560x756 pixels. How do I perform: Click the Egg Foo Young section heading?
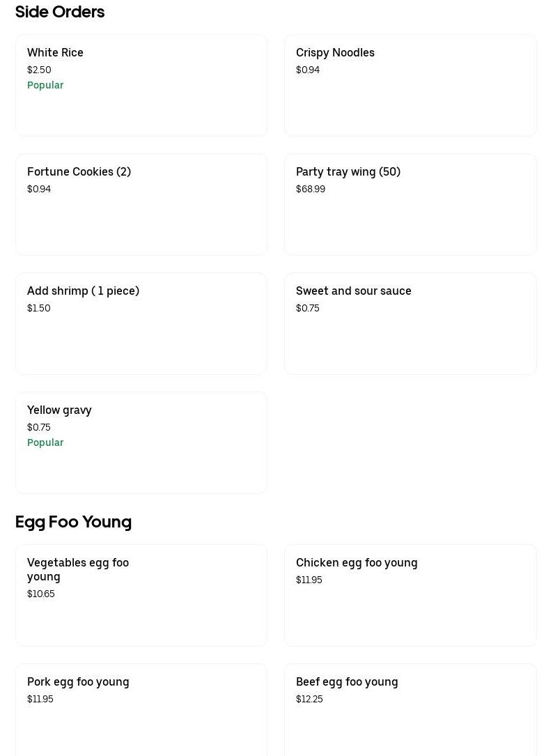(73, 522)
